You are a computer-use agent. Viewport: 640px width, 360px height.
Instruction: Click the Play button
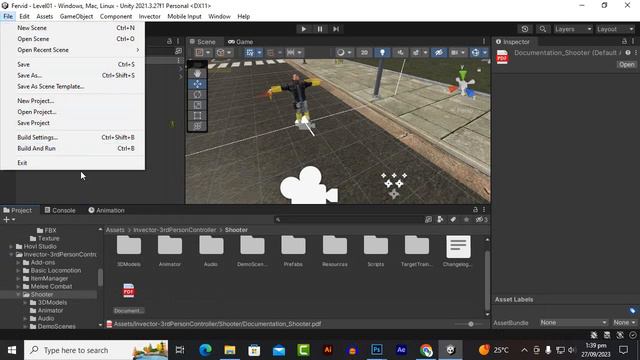point(303,29)
